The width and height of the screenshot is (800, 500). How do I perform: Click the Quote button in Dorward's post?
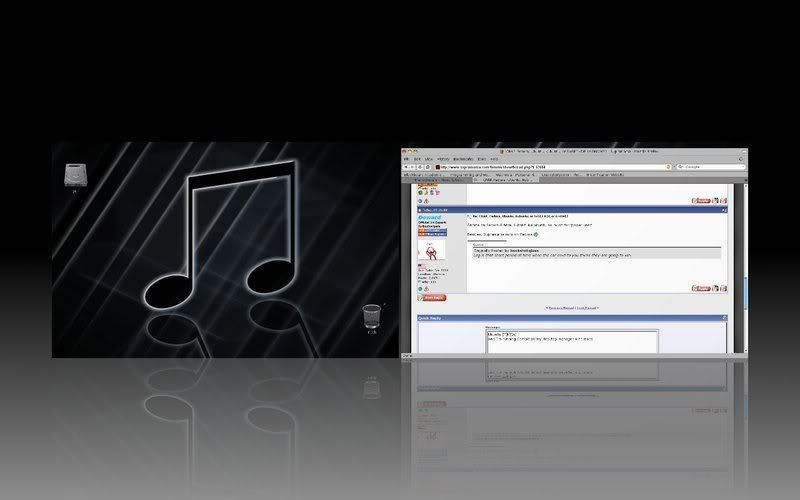(x=701, y=288)
